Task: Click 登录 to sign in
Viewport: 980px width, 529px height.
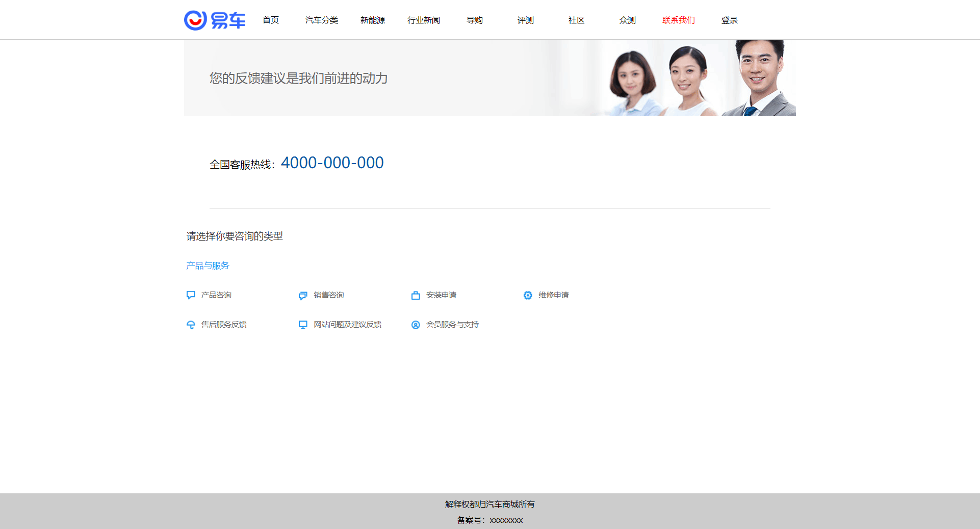Action: (730, 20)
